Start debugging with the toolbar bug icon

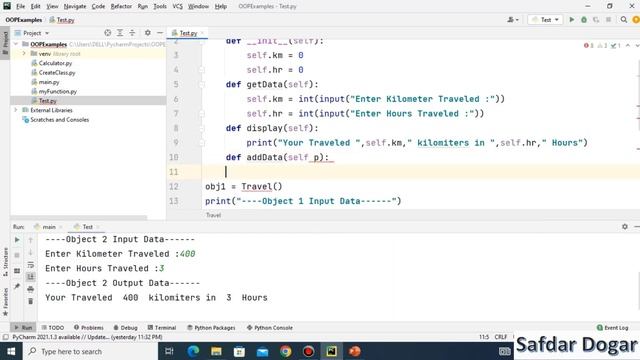584,20
